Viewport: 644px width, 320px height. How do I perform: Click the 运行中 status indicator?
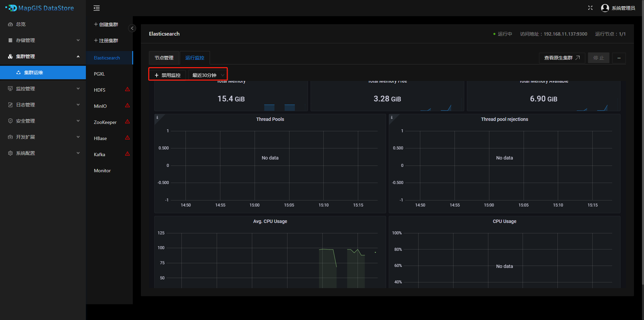[502, 34]
